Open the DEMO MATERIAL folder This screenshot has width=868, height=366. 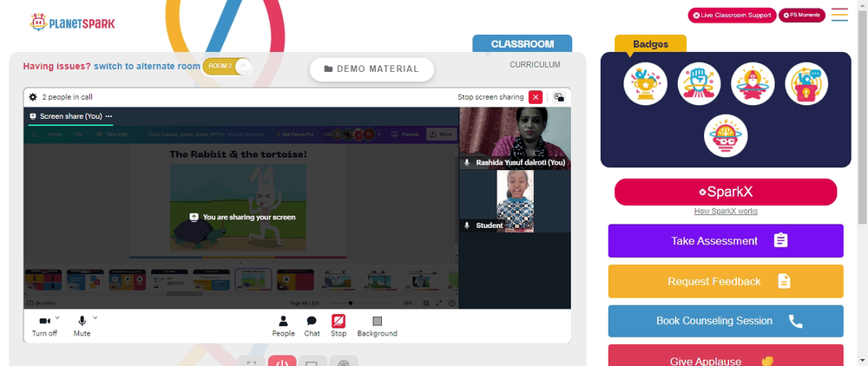(x=372, y=69)
